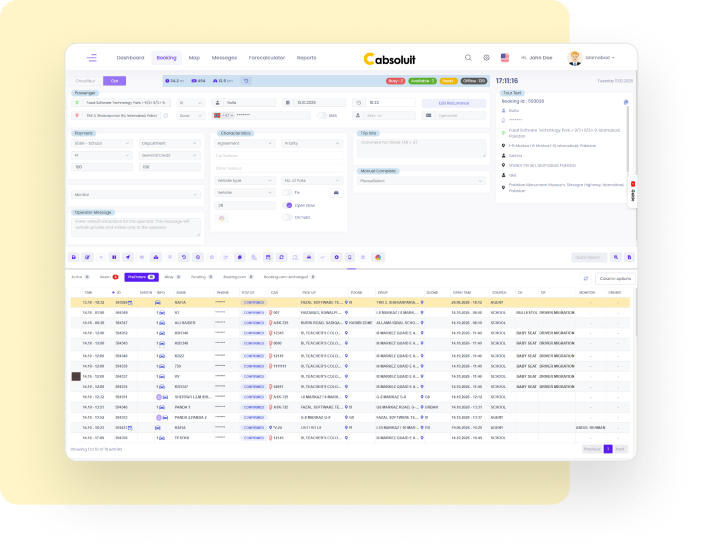Click the taxi car icon in action toolbar

(309, 257)
